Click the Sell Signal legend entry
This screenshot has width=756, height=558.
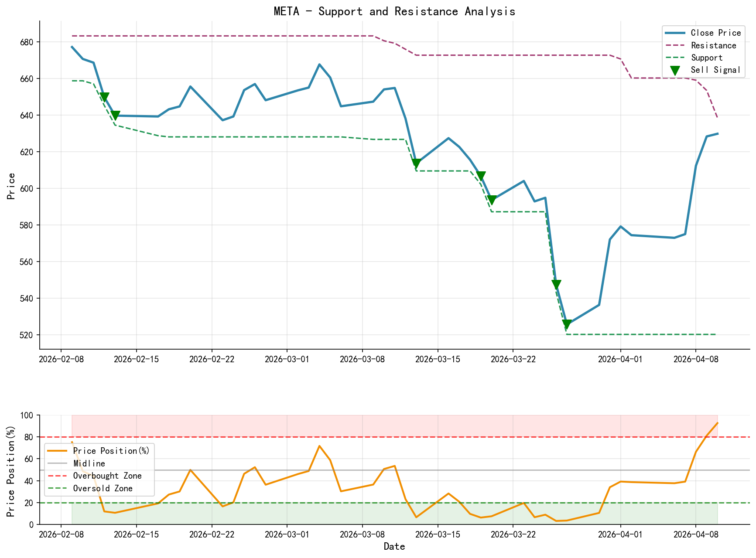click(702, 70)
